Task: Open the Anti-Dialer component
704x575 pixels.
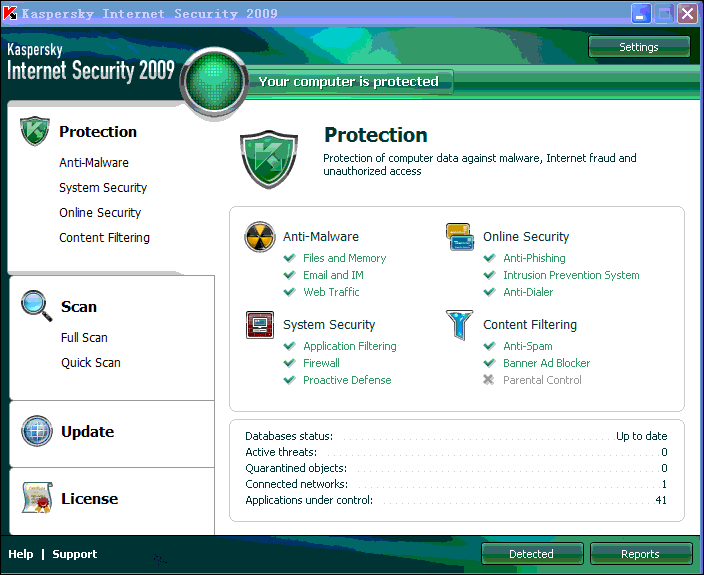Action: pyautogui.click(x=528, y=292)
